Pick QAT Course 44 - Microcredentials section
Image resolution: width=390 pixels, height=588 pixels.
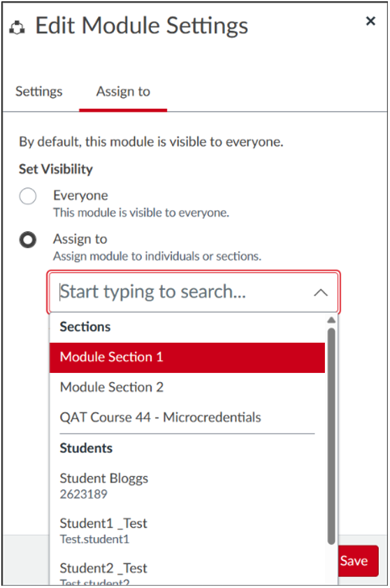187,418
